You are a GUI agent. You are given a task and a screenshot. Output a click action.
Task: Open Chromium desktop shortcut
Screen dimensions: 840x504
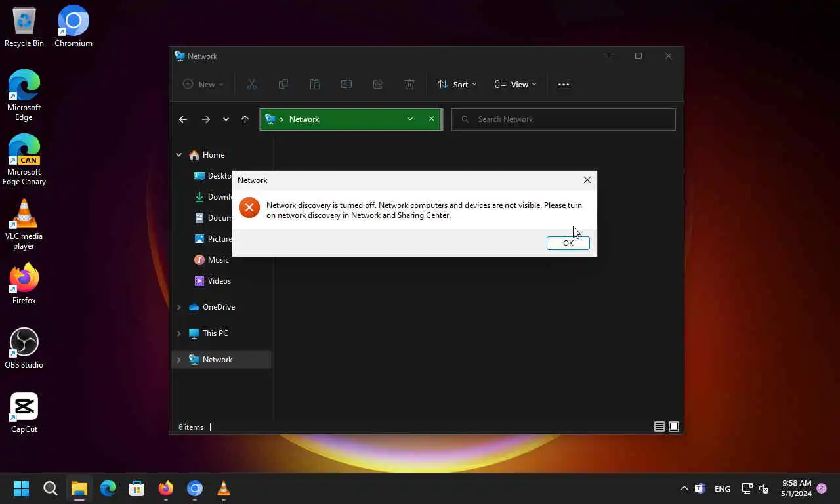(x=73, y=27)
